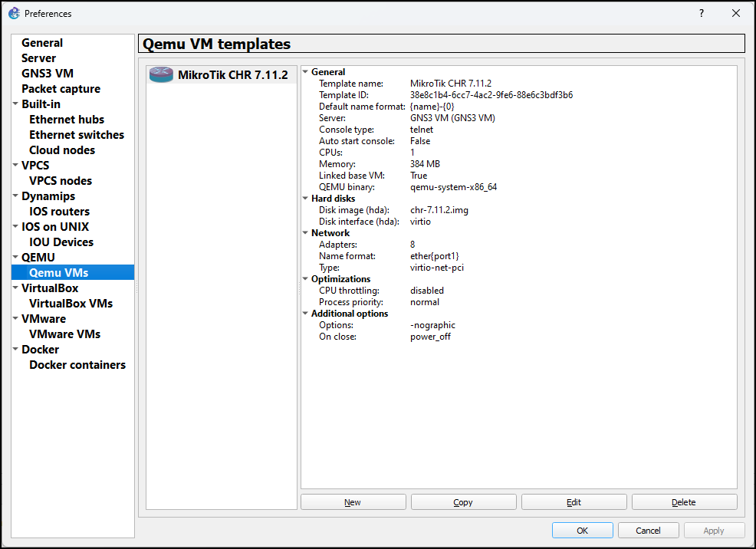Click the On close power_off value
The image size is (756, 549).
(430, 337)
